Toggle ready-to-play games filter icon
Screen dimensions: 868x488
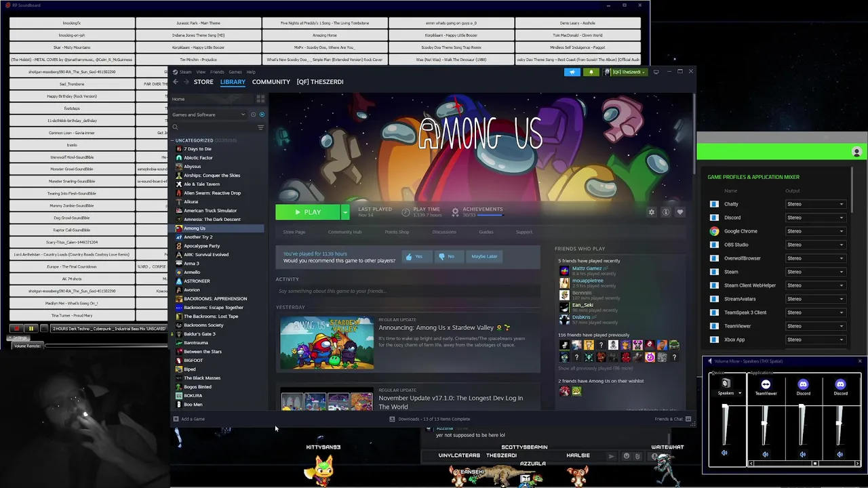262,115
